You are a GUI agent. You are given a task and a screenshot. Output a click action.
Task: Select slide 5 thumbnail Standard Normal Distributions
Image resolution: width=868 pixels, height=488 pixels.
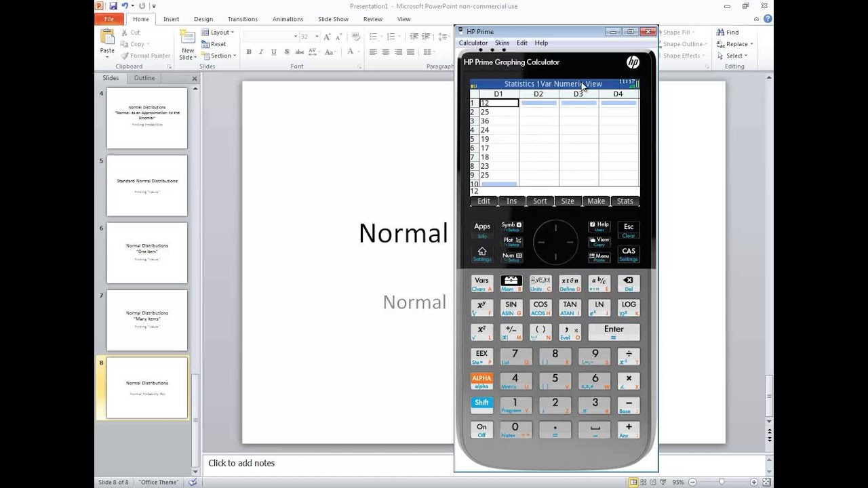coord(147,186)
